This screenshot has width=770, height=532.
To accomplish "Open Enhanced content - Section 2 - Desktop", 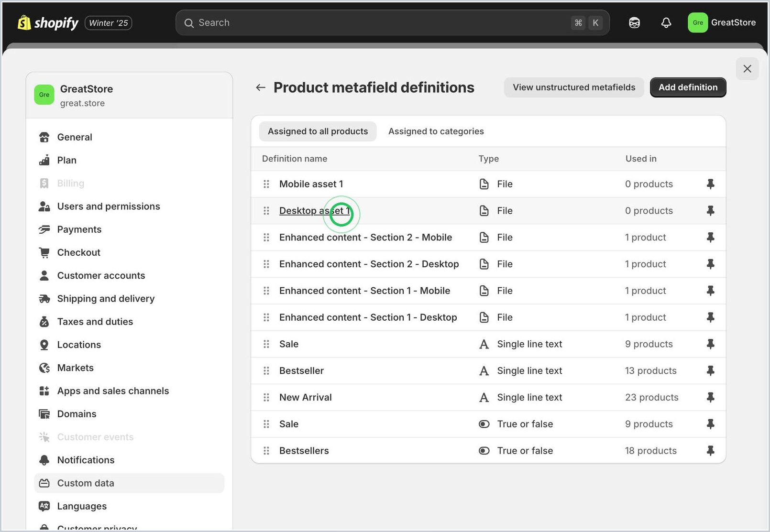I will coord(369,264).
